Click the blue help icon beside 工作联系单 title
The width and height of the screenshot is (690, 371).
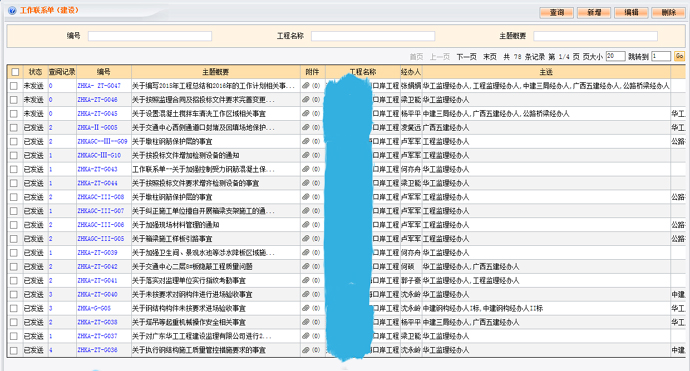pos(12,11)
